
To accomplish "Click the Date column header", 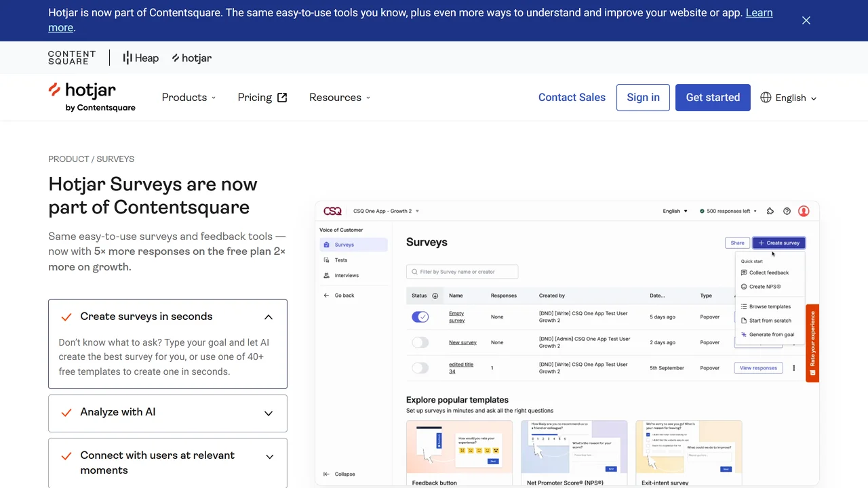I will (x=657, y=296).
